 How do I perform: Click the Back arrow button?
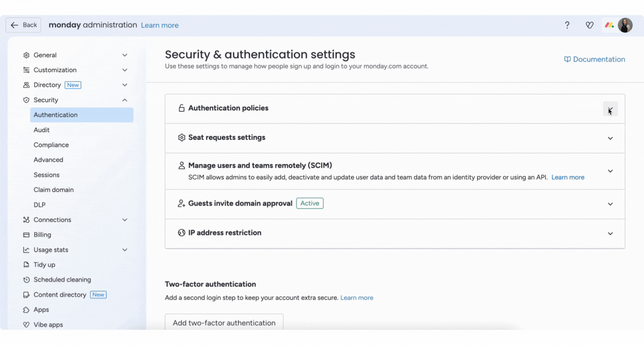[x=23, y=25]
